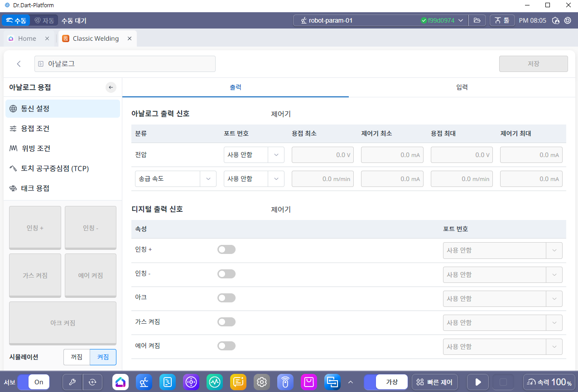
Task: Click the 아날로그 name input field
Action: tap(125, 64)
